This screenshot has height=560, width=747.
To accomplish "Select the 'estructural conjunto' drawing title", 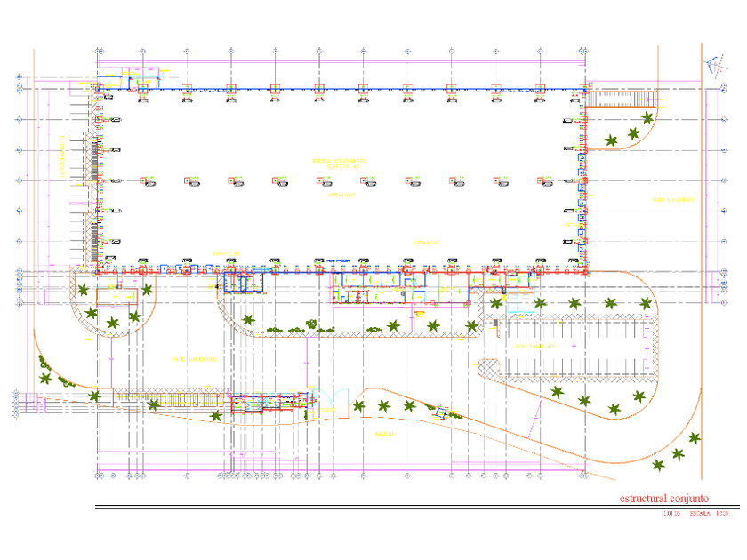I will (x=663, y=499).
